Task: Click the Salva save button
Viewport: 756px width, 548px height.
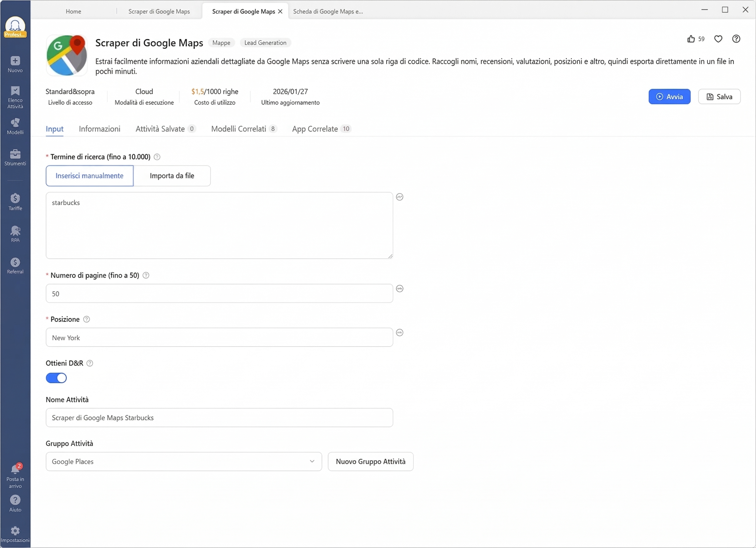Action: 719,97
